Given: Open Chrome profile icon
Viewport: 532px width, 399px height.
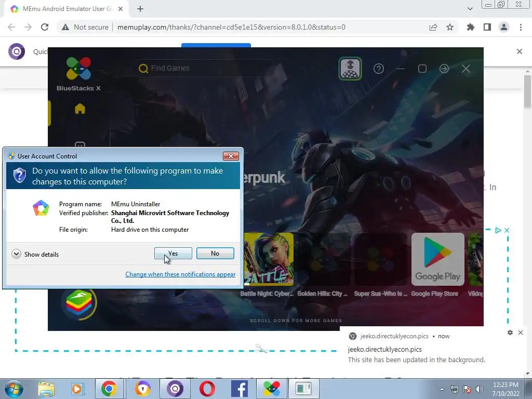Looking at the screenshot, I should point(504,27).
